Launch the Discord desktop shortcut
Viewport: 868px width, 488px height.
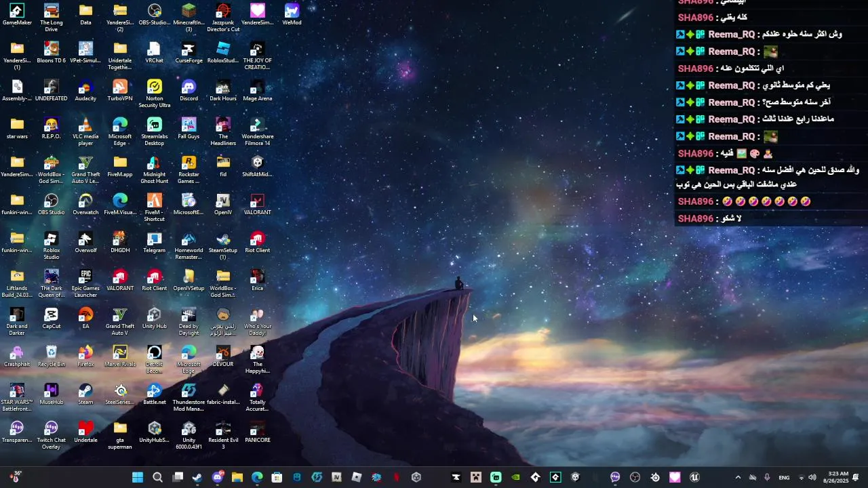189,91
